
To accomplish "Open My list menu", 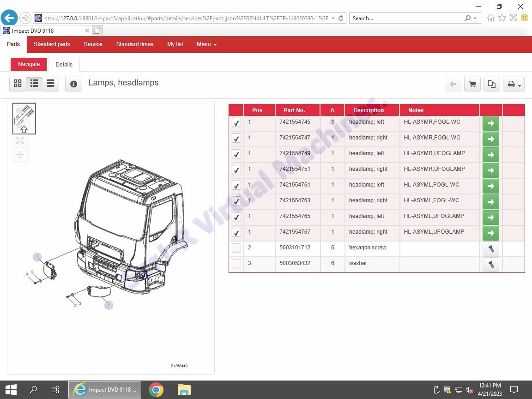I will (175, 44).
